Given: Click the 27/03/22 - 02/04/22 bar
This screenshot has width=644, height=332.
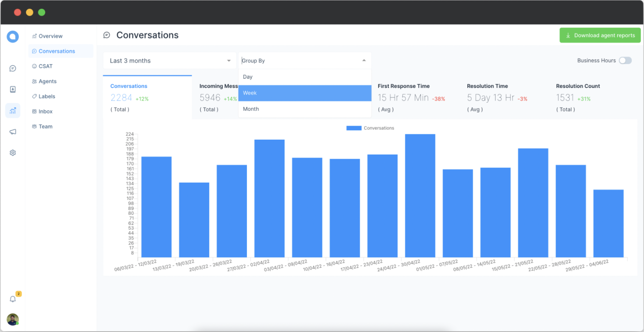Looking at the screenshot, I should (269, 198).
